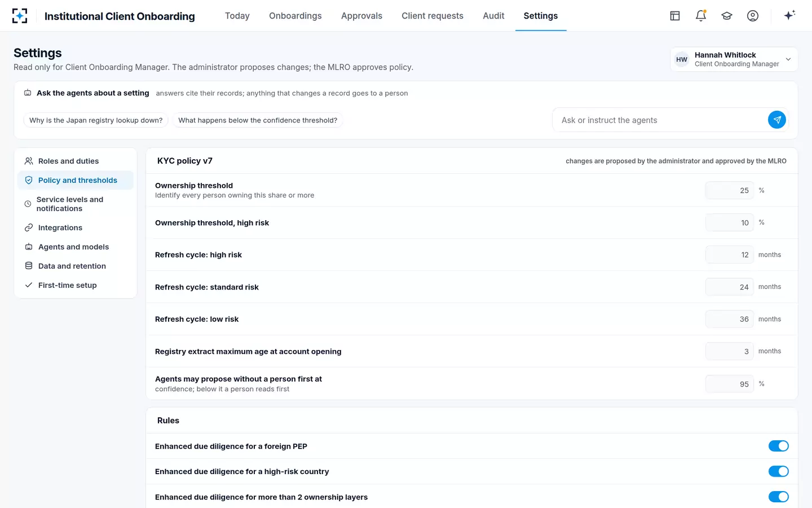Click the Ownership threshold value field showing 25
This screenshot has width=812, height=508.
coord(730,190)
